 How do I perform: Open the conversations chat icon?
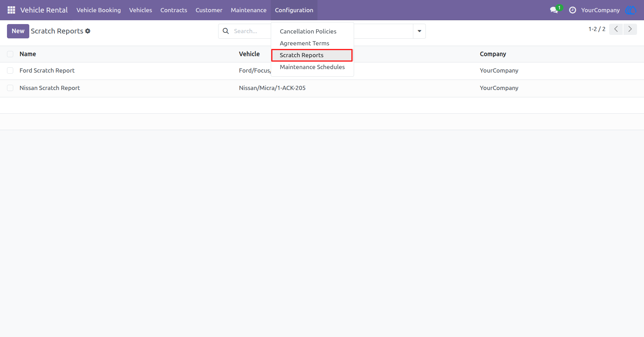tap(554, 10)
